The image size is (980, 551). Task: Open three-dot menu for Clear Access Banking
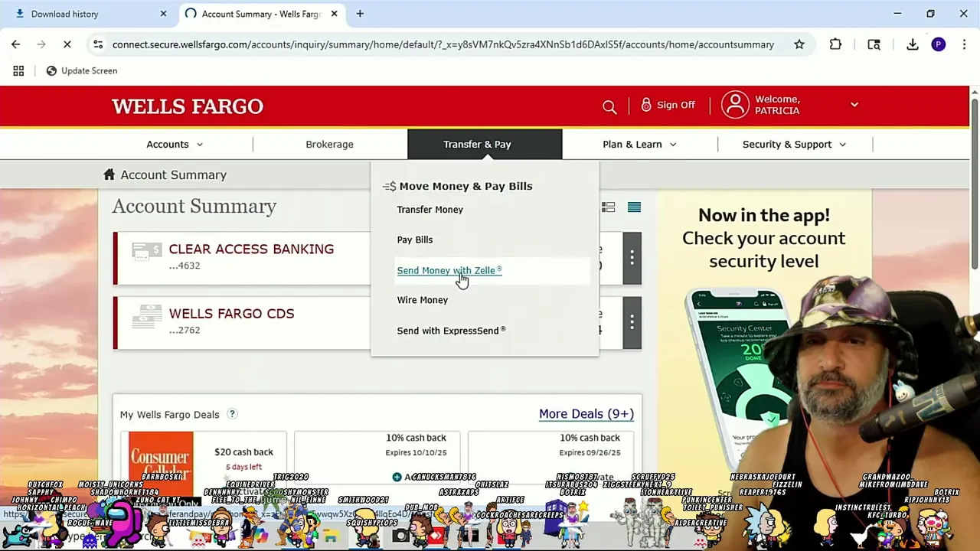[632, 258]
